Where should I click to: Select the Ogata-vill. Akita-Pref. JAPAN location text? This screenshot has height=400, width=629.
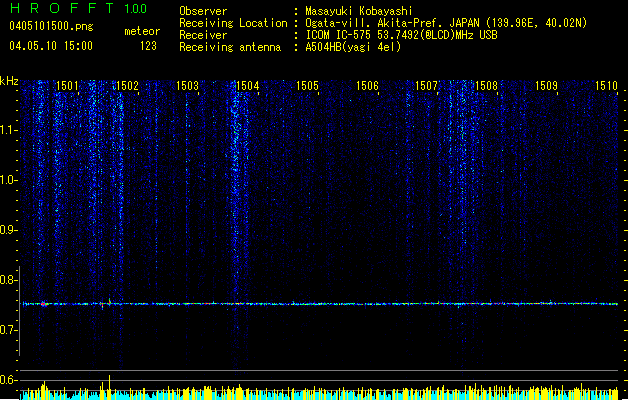pos(446,23)
